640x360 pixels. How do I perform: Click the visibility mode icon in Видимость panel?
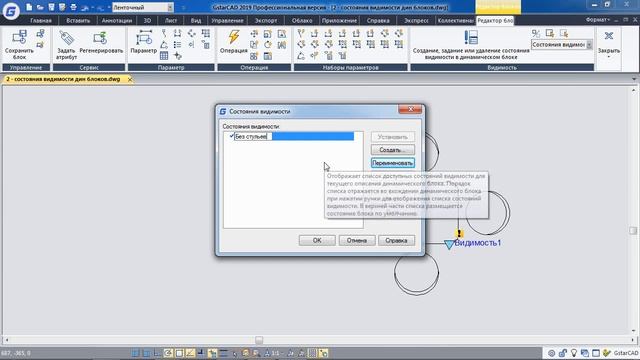point(536,33)
